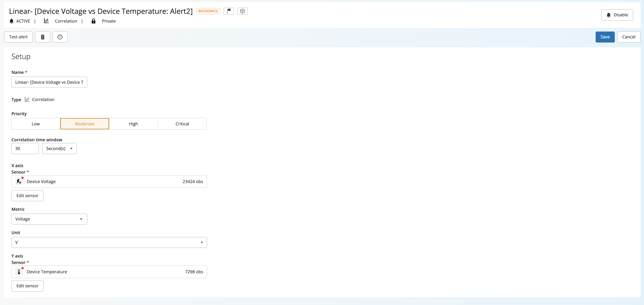Click Edit sensor under Device Voltage

pos(27,195)
